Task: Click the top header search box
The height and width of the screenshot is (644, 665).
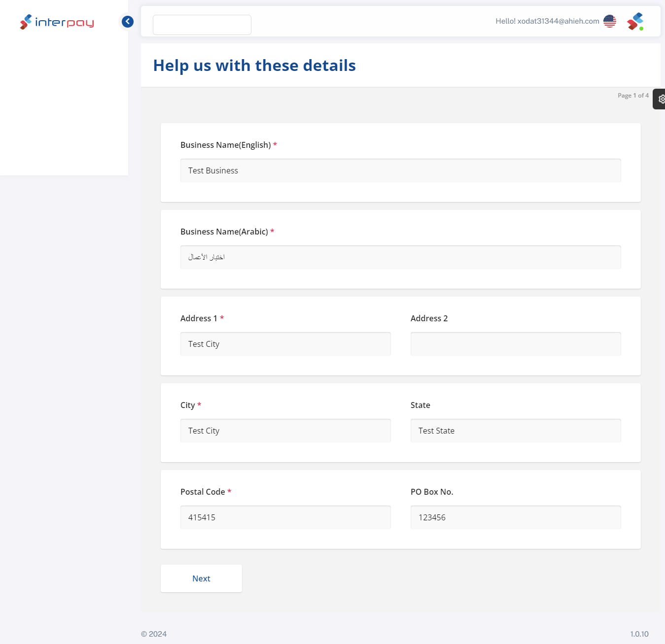Action: click(x=202, y=25)
